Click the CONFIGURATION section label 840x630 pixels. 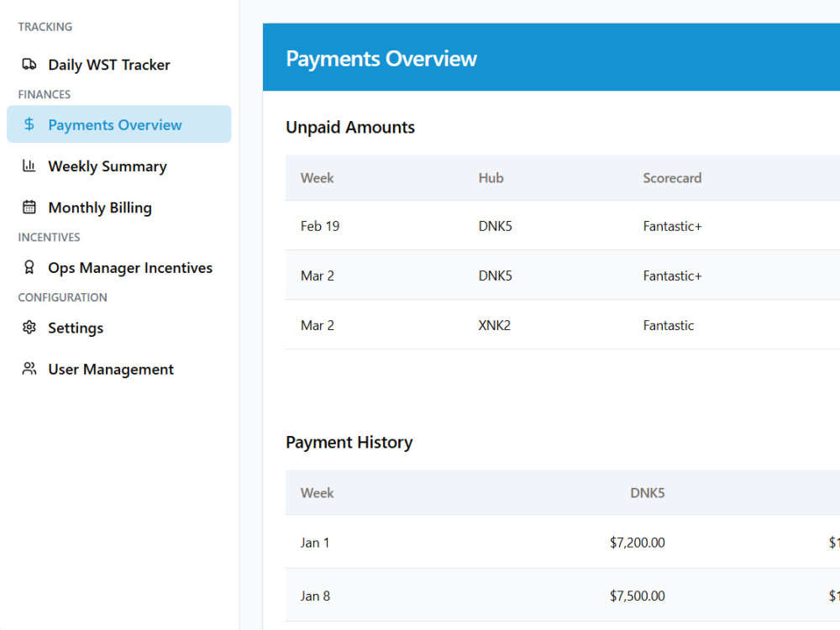tap(63, 297)
